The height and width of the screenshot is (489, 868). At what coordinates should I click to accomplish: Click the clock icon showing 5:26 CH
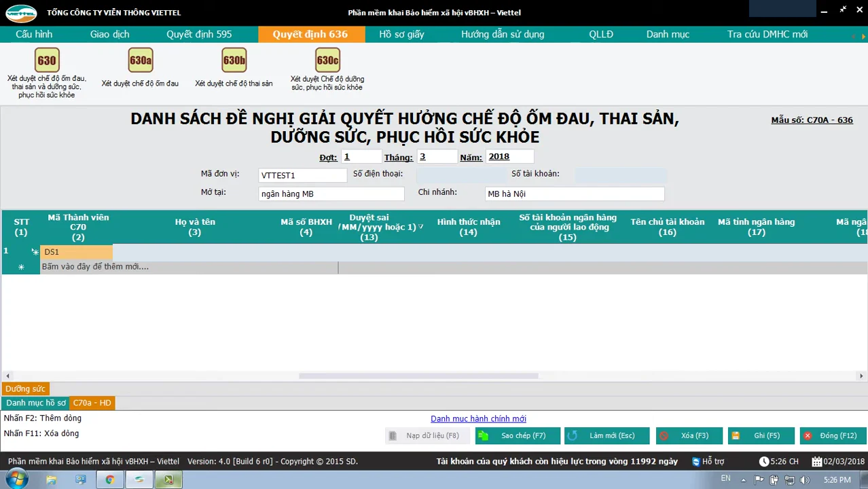(x=764, y=461)
